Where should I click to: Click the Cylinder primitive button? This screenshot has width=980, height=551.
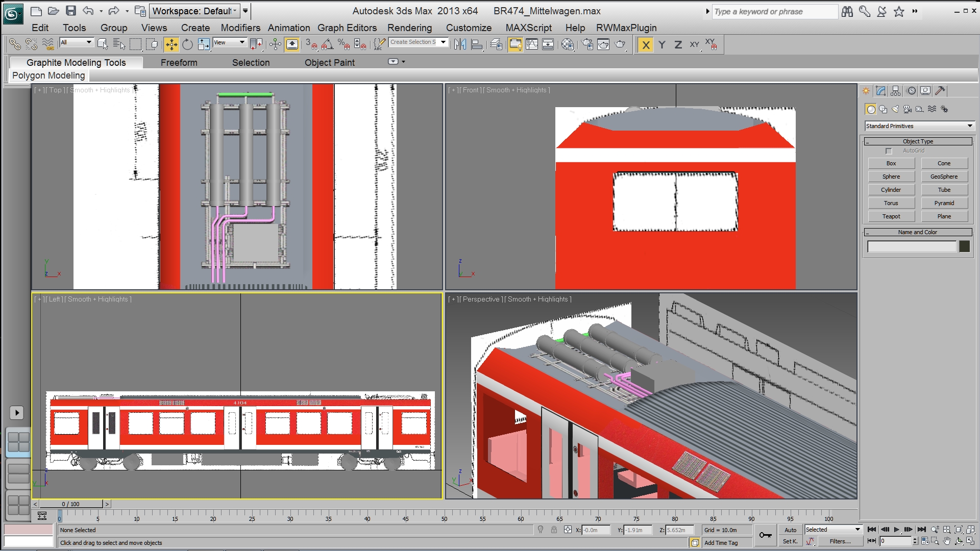(891, 190)
